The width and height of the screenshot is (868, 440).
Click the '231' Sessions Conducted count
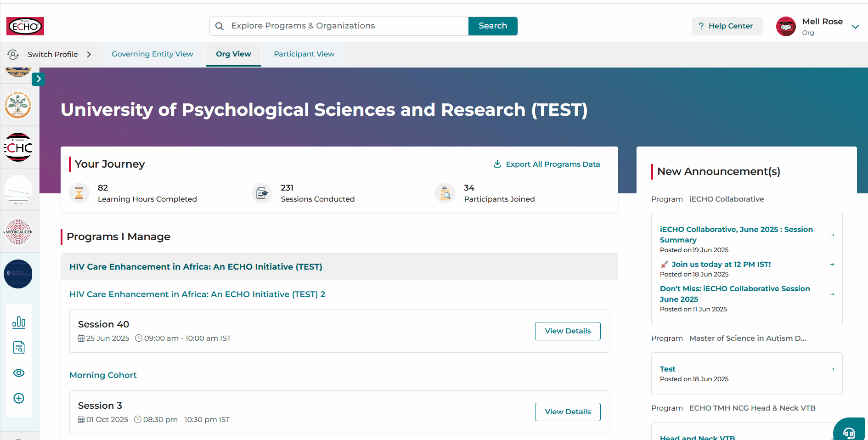click(287, 188)
